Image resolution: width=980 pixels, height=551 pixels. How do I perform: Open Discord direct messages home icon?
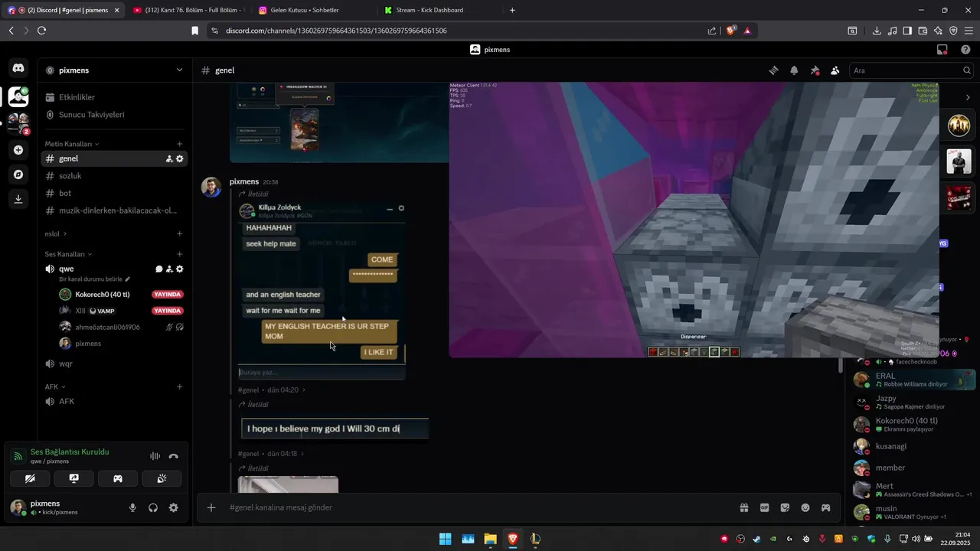pyautogui.click(x=18, y=69)
